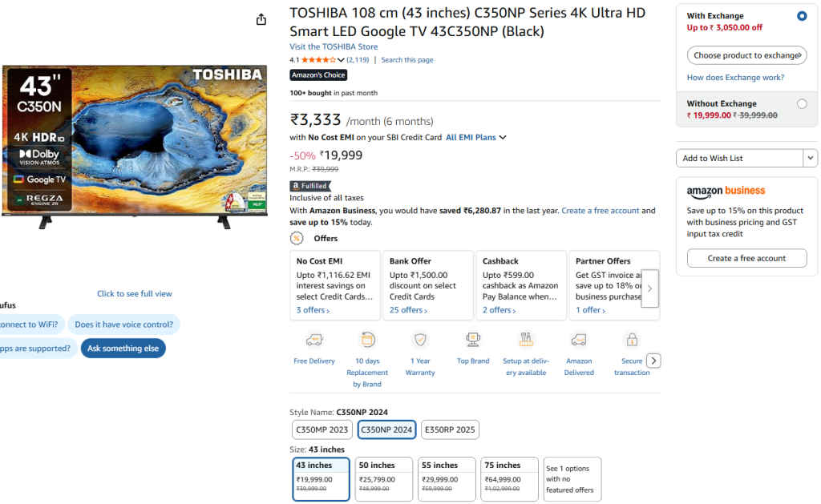Choose the Without Exchange option
The height and width of the screenshot is (504, 821).
pos(802,103)
